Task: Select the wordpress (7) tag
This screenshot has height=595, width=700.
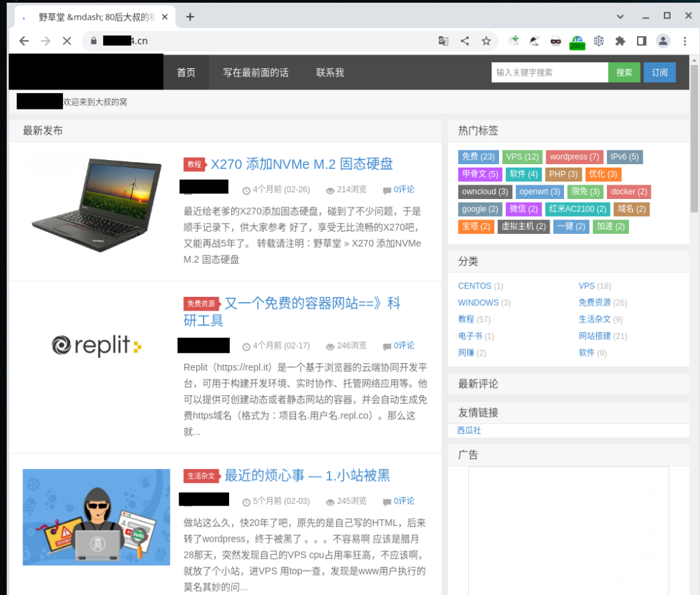Action: tap(574, 157)
